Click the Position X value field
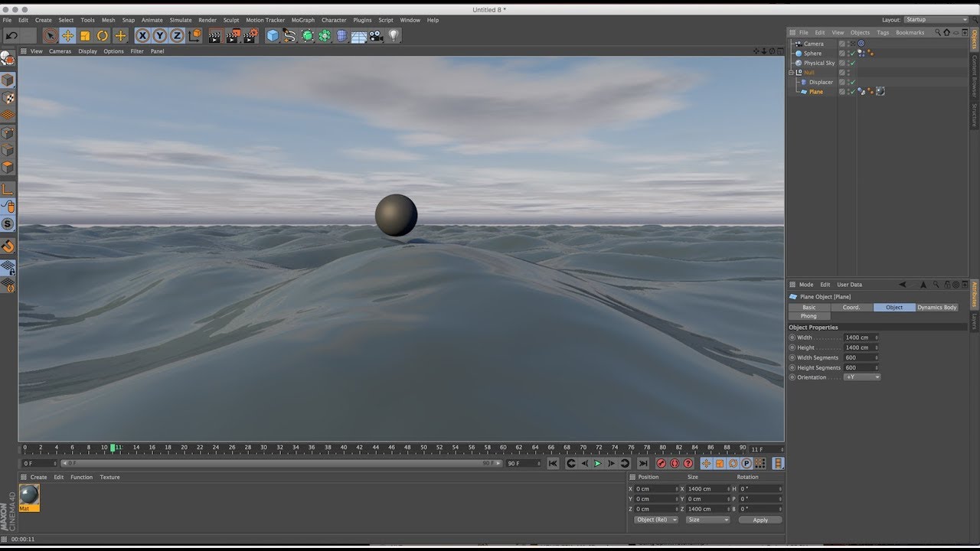Image resolution: width=980 pixels, height=551 pixels. pyautogui.click(x=656, y=488)
